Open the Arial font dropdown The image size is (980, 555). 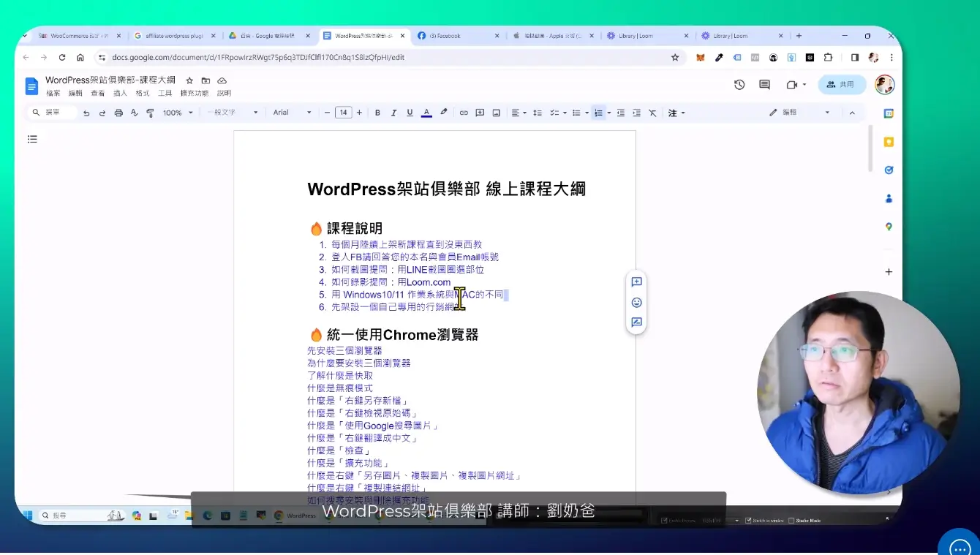pos(293,113)
